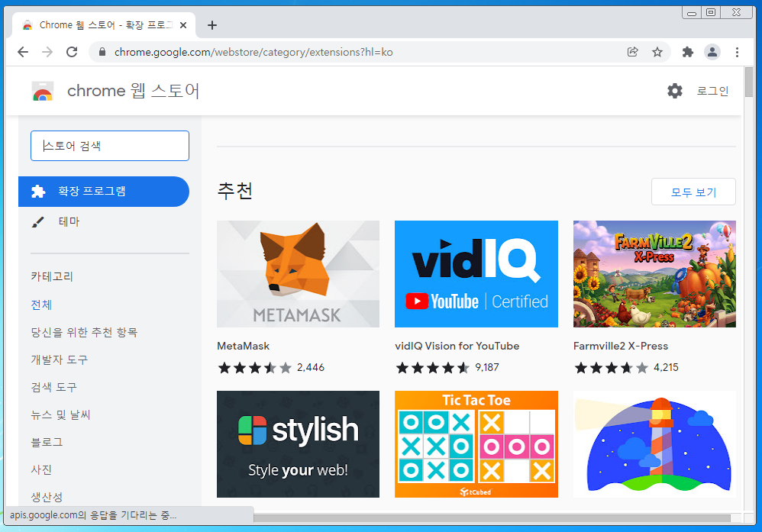Click the 모두 보기 button
Viewport: 762px width, 532px height.
point(693,192)
